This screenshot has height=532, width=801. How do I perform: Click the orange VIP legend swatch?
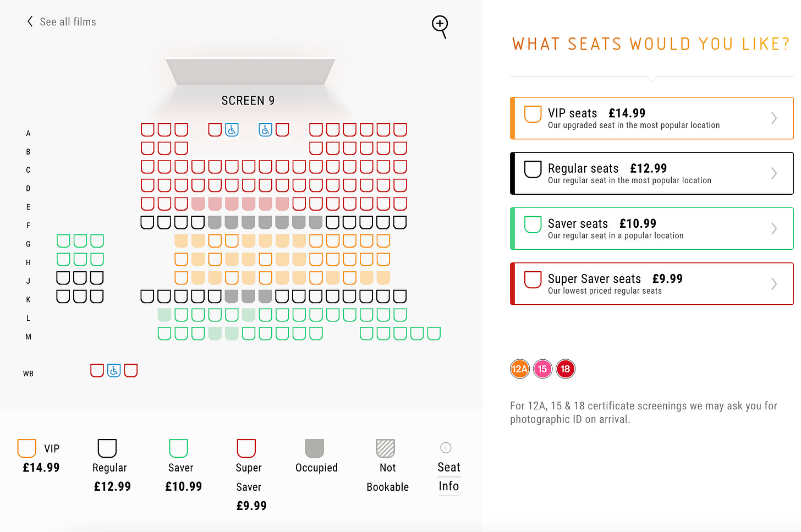(x=27, y=448)
